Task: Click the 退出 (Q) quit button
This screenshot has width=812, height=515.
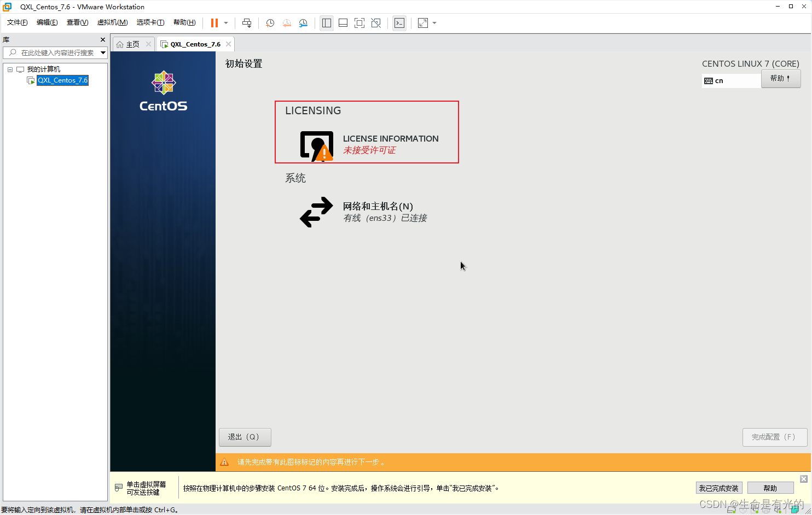Action: point(245,437)
